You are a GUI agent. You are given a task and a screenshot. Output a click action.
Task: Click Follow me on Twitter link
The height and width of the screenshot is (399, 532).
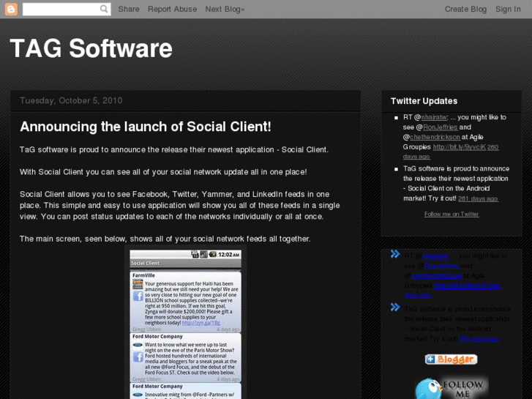452,214
